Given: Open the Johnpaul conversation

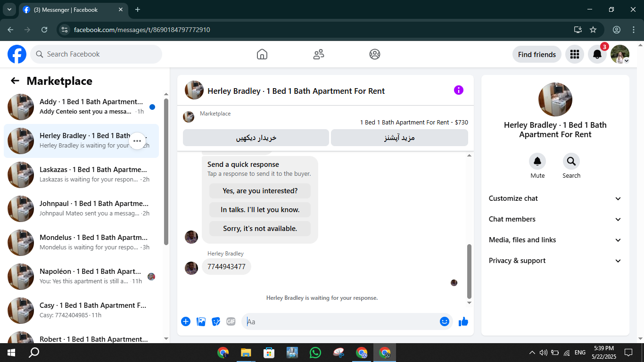Looking at the screenshot, I should coord(81,209).
